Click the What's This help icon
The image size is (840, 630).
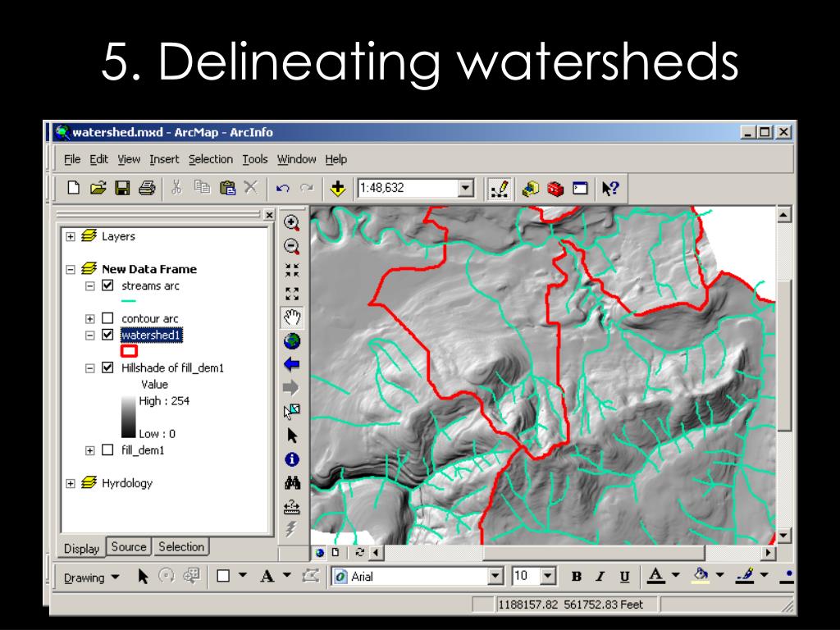(610, 188)
